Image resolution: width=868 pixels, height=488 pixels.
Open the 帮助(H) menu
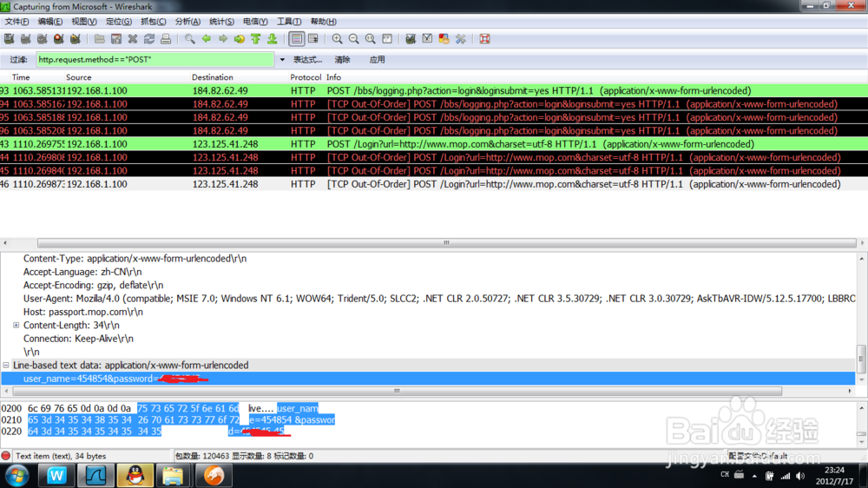323,22
